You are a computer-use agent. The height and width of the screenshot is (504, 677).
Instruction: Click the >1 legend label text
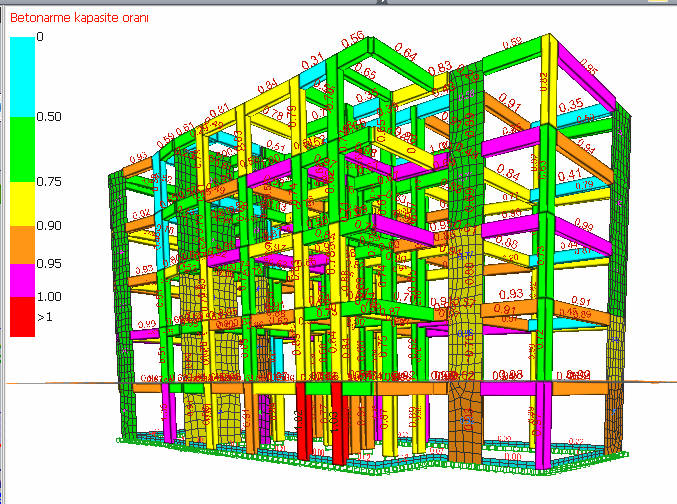pos(45,316)
